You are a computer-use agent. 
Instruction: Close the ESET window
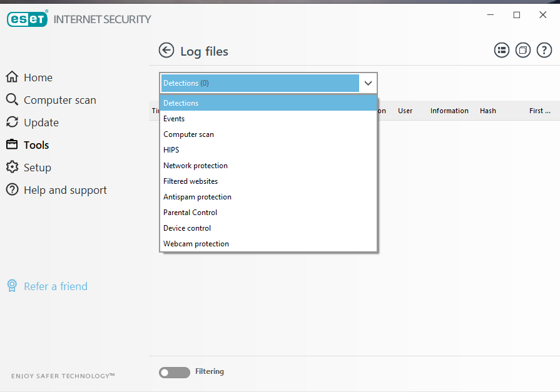543,14
